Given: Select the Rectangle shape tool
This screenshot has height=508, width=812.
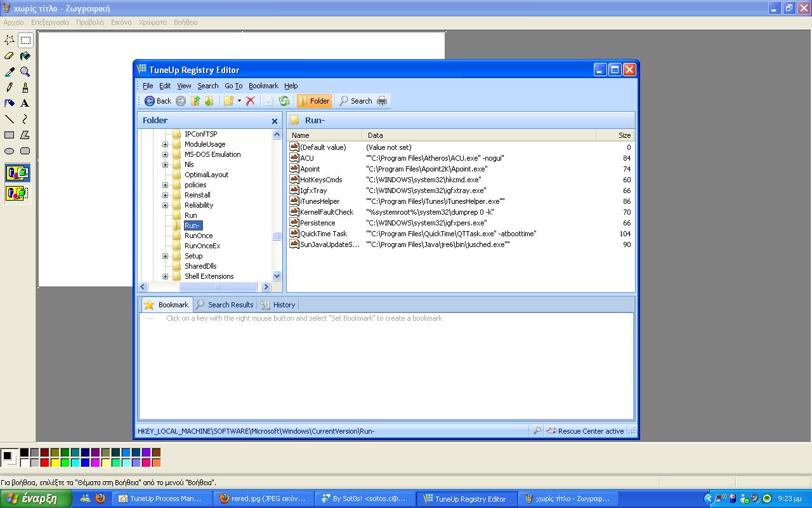Looking at the screenshot, I should click(10, 135).
